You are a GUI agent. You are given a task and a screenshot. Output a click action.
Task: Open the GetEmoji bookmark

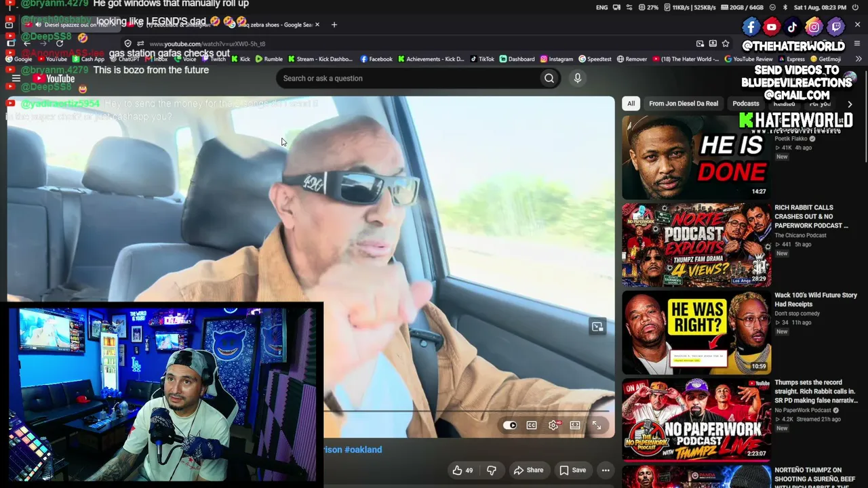pyautogui.click(x=825, y=59)
